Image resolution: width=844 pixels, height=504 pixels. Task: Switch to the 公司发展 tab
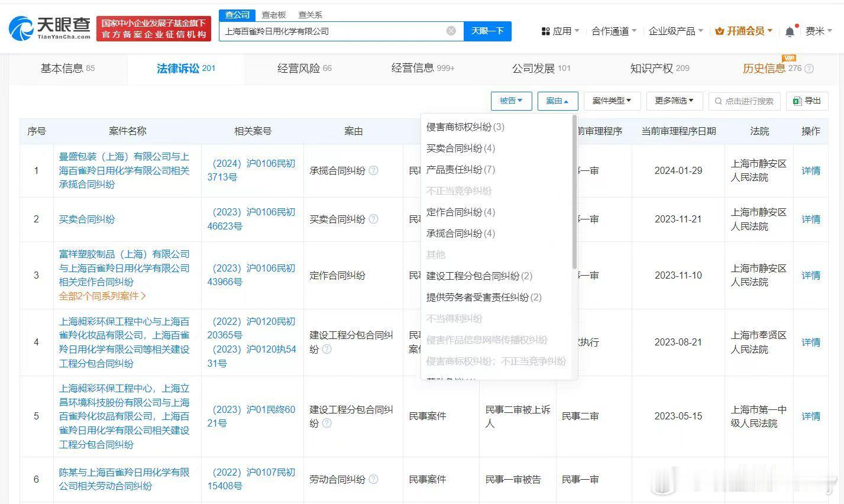(x=541, y=69)
